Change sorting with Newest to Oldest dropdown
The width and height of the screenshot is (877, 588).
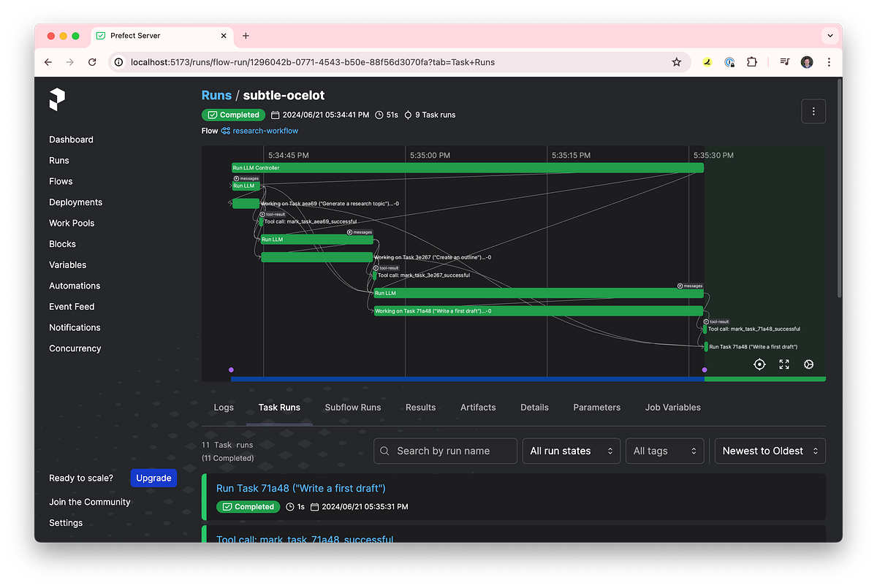[770, 451]
